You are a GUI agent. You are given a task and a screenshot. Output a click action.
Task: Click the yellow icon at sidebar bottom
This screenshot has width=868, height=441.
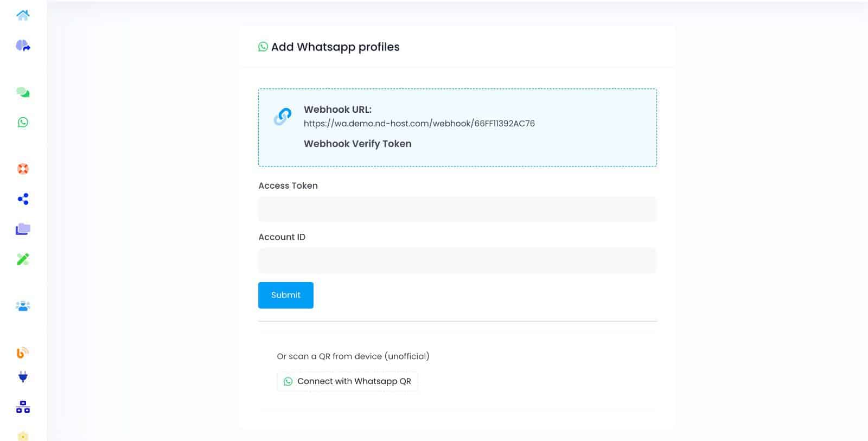click(x=23, y=436)
